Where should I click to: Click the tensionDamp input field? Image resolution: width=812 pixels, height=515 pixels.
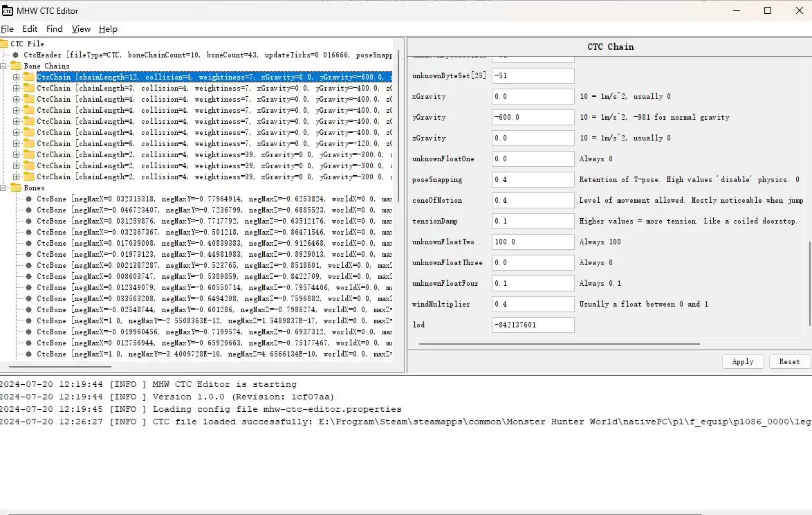pyautogui.click(x=533, y=221)
